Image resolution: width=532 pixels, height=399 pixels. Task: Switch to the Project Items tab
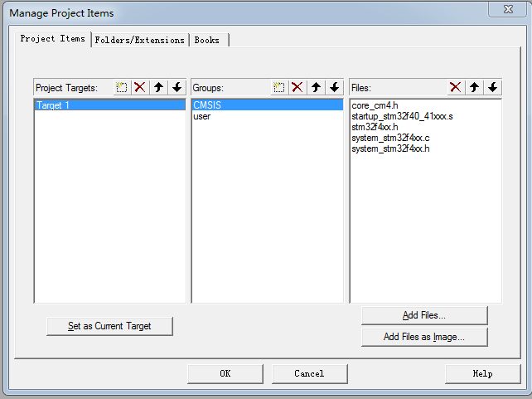pyautogui.click(x=53, y=39)
